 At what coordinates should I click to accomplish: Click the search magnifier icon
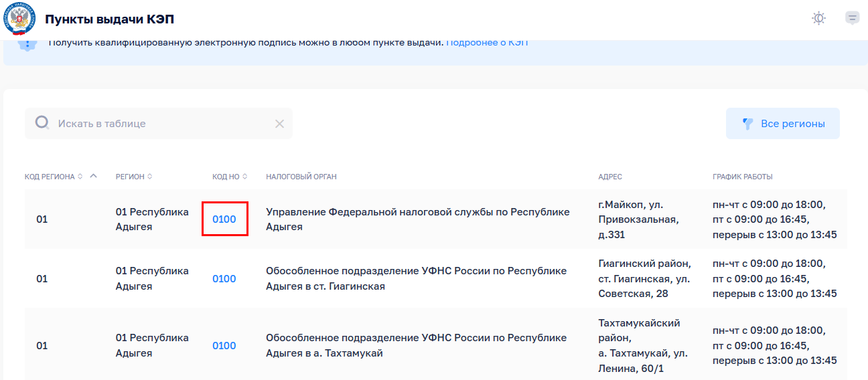click(42, 123)
